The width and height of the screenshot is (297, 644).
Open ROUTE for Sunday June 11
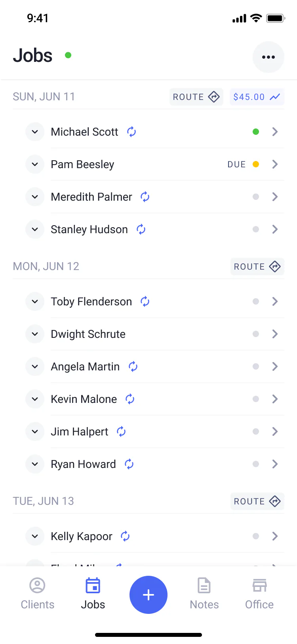196,97
